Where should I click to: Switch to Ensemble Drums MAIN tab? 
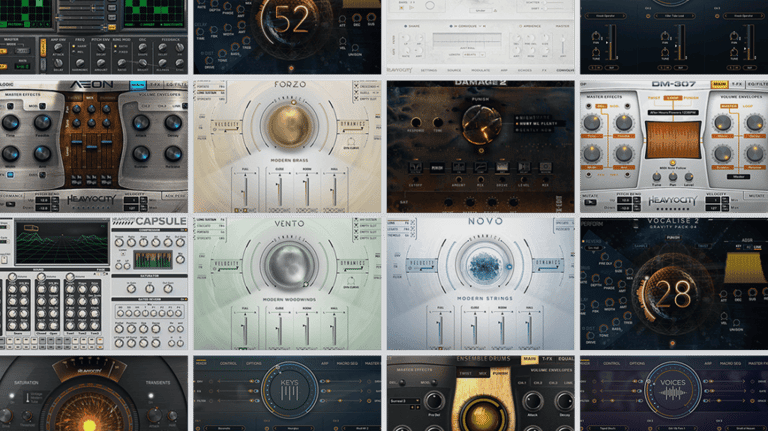[x=529, y=359]
